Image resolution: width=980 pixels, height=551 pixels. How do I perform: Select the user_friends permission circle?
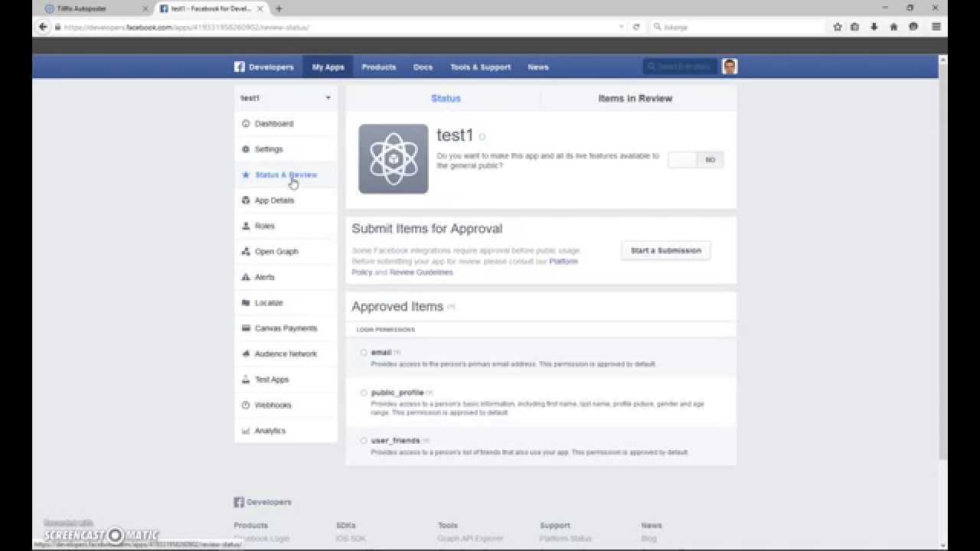(x=364, y=441)
